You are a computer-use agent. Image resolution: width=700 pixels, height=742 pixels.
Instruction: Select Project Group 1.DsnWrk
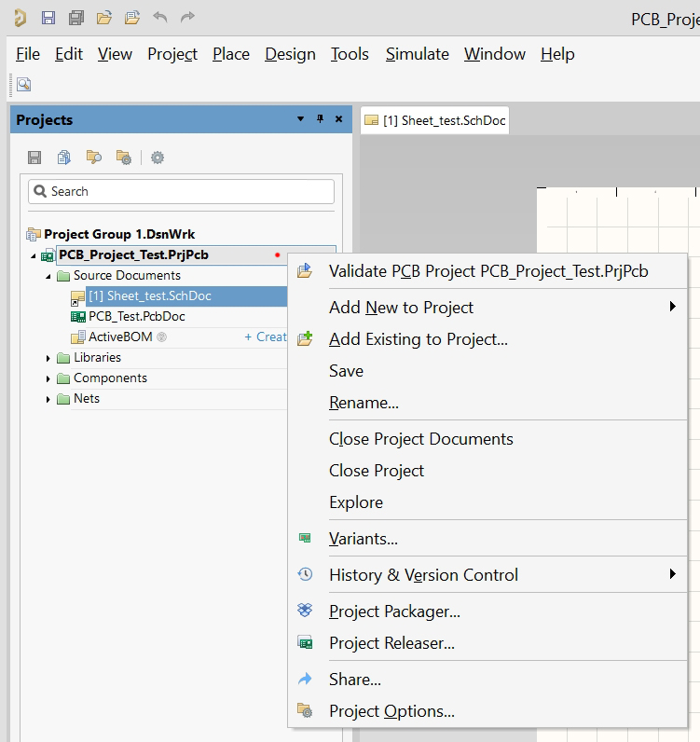pos(119,234)
